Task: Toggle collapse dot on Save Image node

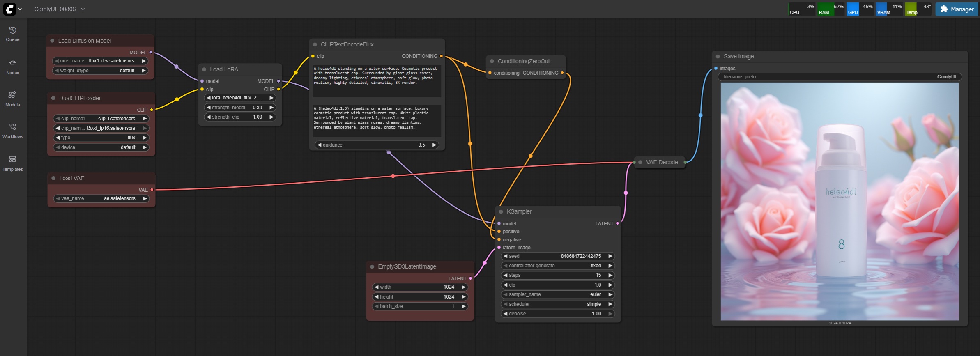Action: click(718, 57)
